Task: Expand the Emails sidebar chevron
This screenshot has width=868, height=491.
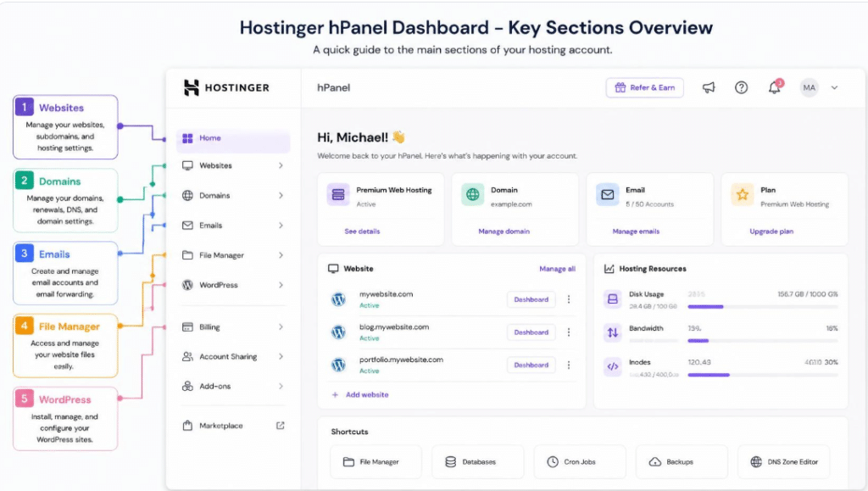Action: (281, 226)
